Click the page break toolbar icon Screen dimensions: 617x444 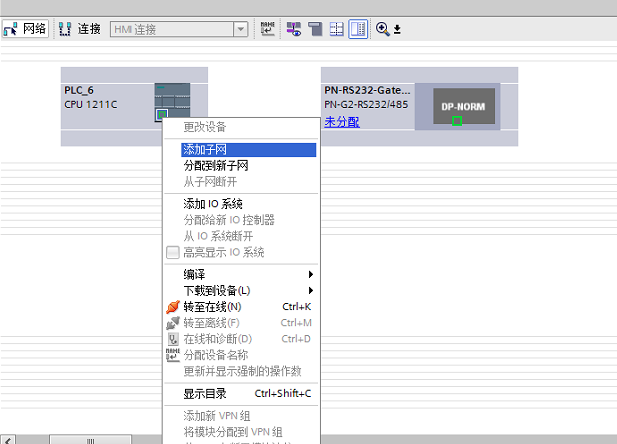click(x=315, y=29)
